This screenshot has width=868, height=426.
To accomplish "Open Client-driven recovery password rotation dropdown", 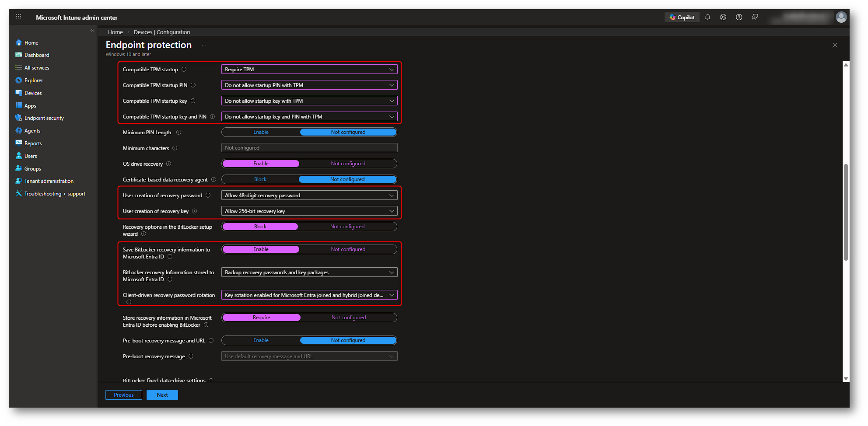I will point(309,295).
